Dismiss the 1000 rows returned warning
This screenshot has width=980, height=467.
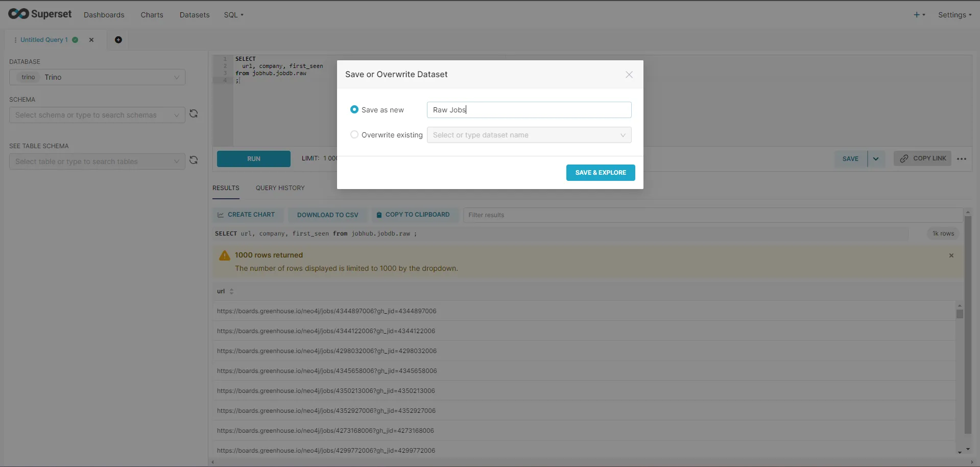[x=951, y=255]
